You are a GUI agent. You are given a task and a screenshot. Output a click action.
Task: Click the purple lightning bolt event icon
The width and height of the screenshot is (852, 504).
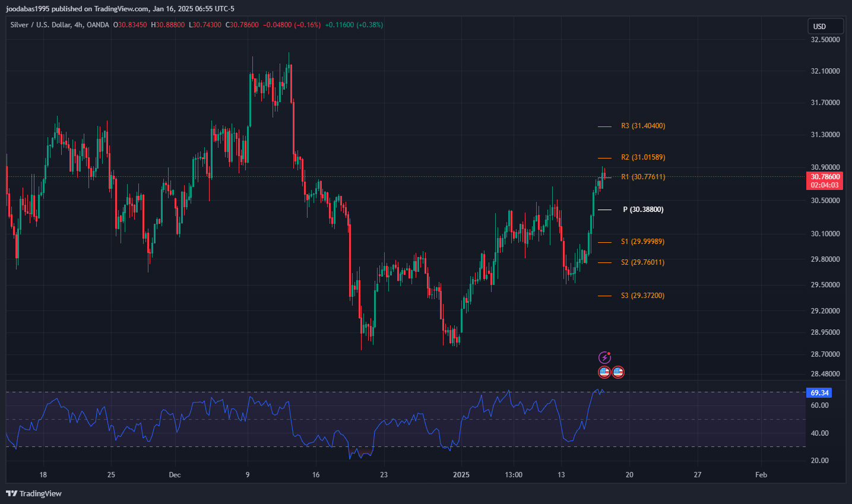click(x=604, y=357)
